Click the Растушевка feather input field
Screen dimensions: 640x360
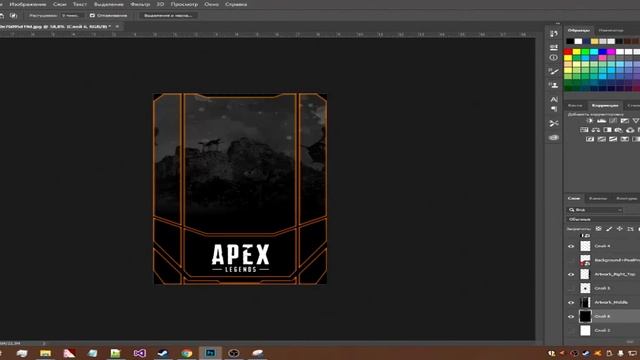(72, 16)
